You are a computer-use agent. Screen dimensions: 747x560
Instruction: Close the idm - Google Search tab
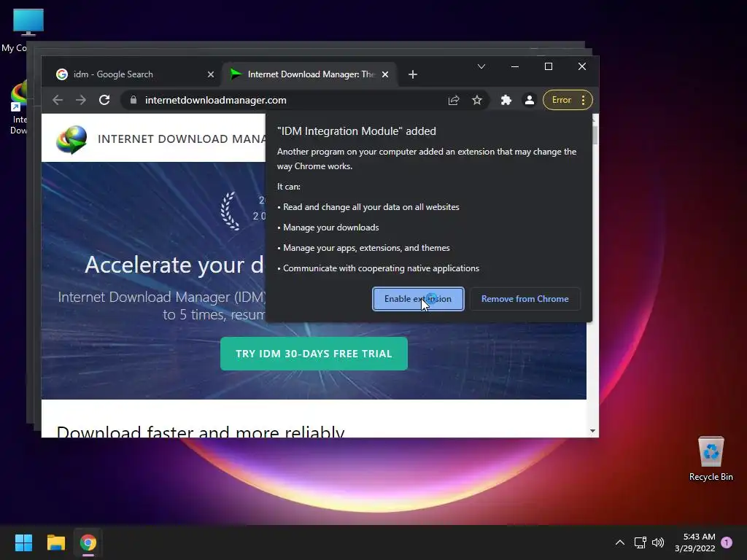pos(211,75)
